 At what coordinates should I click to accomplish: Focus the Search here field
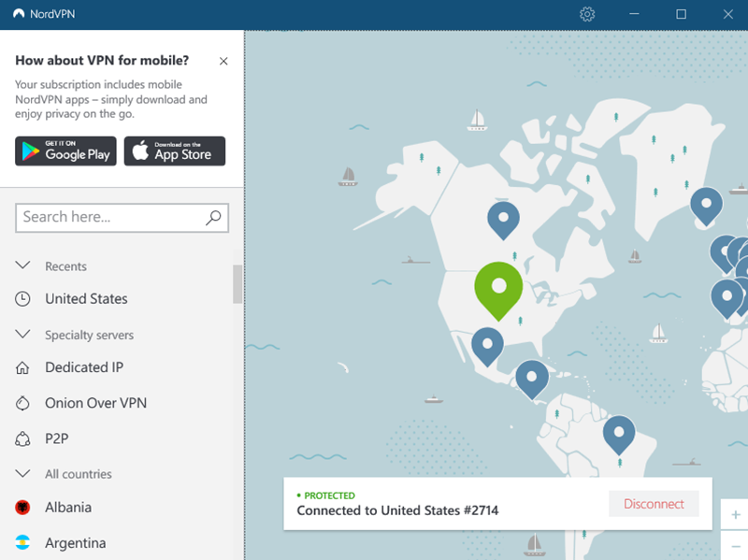pyautogui.click(x=122, y=218)
